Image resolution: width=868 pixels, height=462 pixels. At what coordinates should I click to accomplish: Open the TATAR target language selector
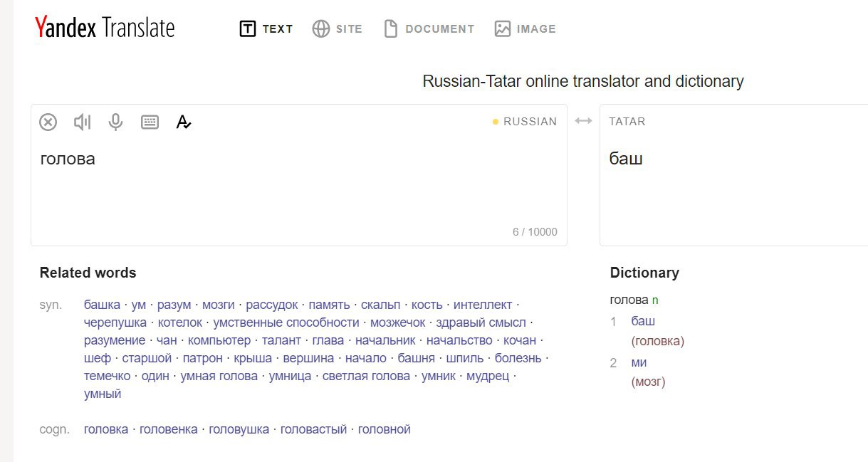coord(627,122)
